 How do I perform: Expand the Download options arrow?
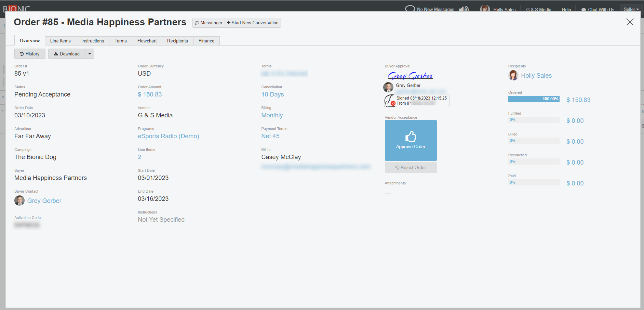tap(90, 54)
